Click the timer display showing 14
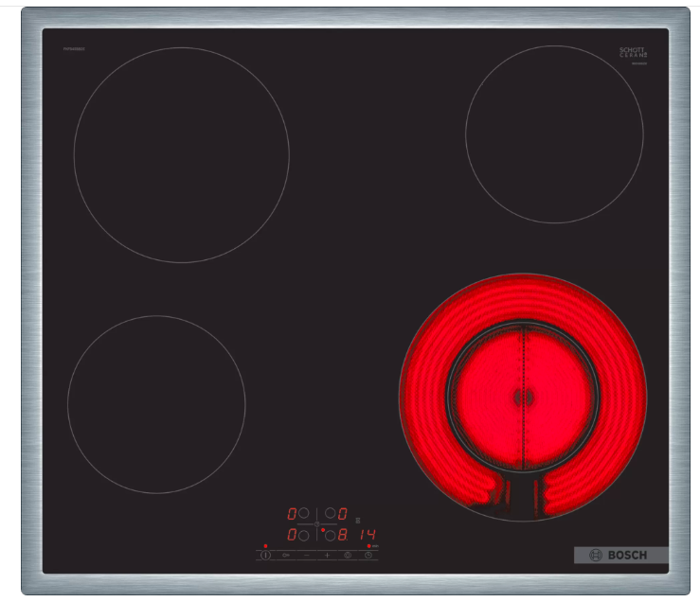The height and width of the screenshot is (602, 700). click(366, 535)
